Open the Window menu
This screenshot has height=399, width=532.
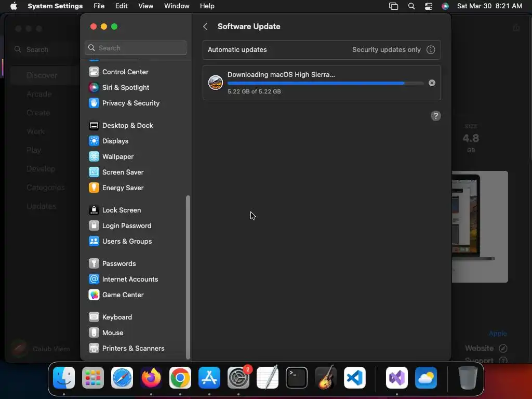click(x=177, y=6)
